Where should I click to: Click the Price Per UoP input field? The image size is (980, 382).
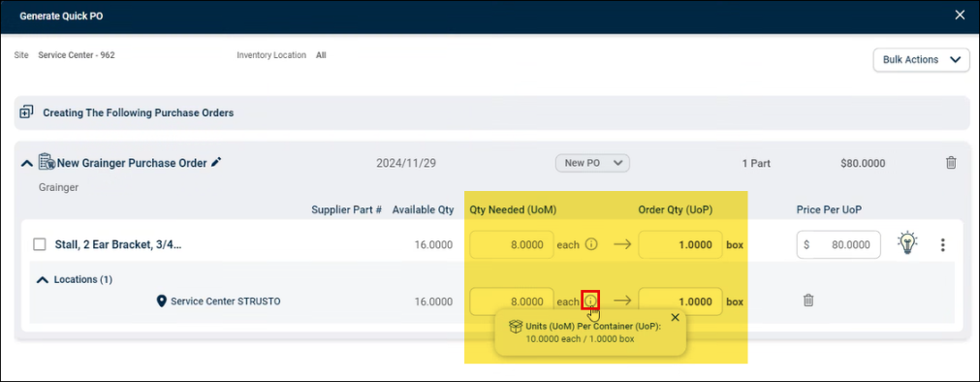click(x=838, y=244)
